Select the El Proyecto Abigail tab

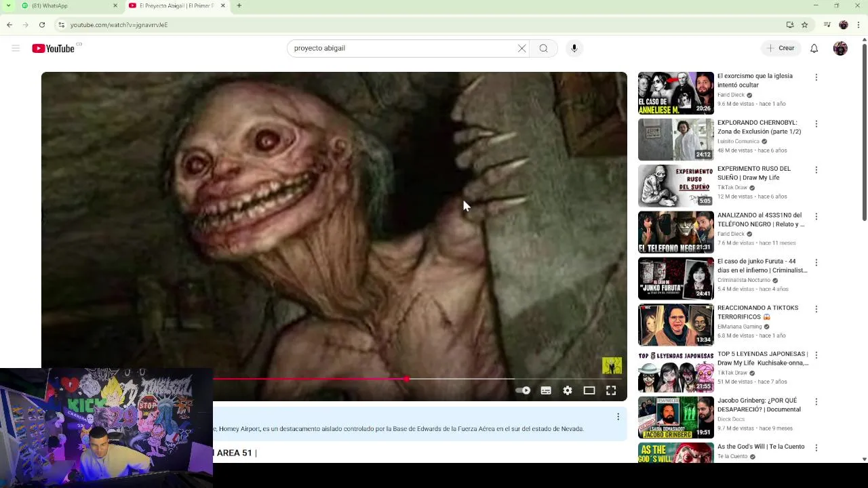(x=175, y=6)
